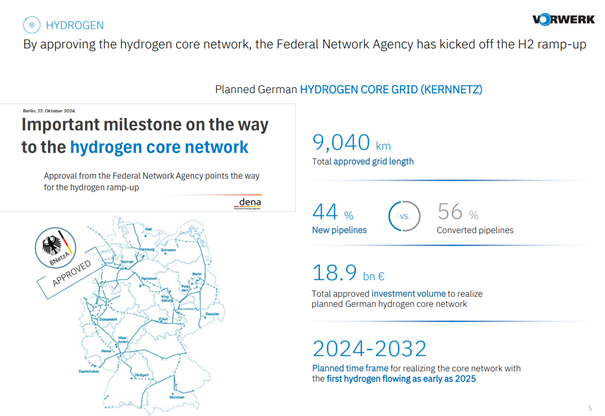Click the 'Total approved grid length' caption
This screenshot has height=416, width=605.
click(363, 161)
